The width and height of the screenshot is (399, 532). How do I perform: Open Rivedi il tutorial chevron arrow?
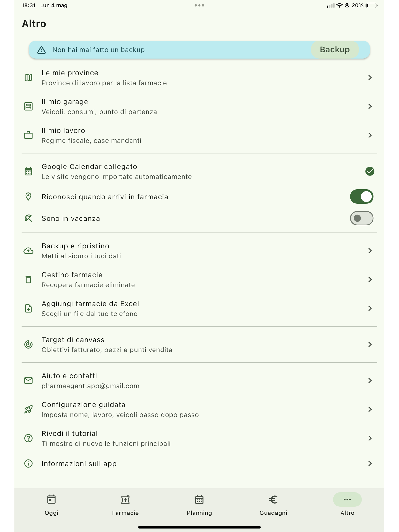(x=370, y=438)
